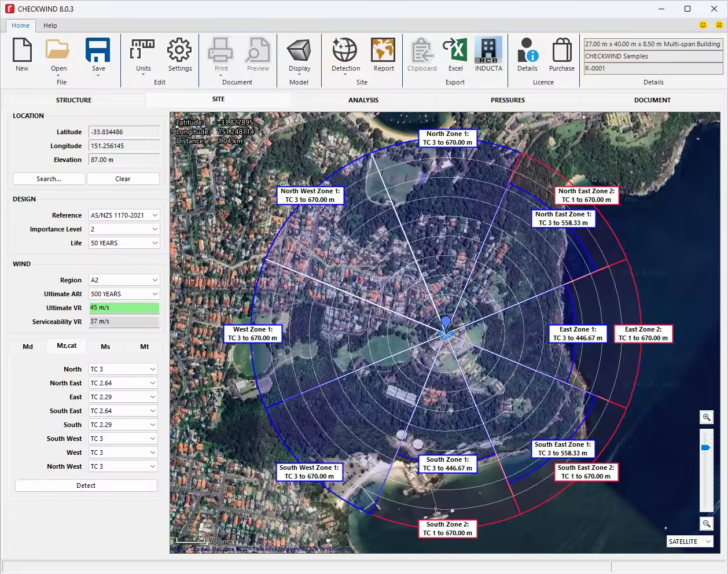The image size is (728, 574).
Task: Open the site Report icon
Action: pos(383,51)
